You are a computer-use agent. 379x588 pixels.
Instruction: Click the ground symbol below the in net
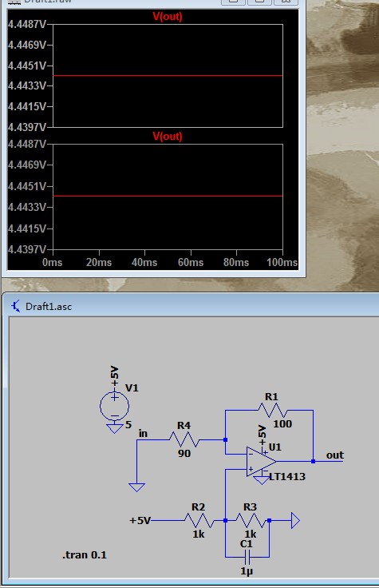click(x=136, y=487)
